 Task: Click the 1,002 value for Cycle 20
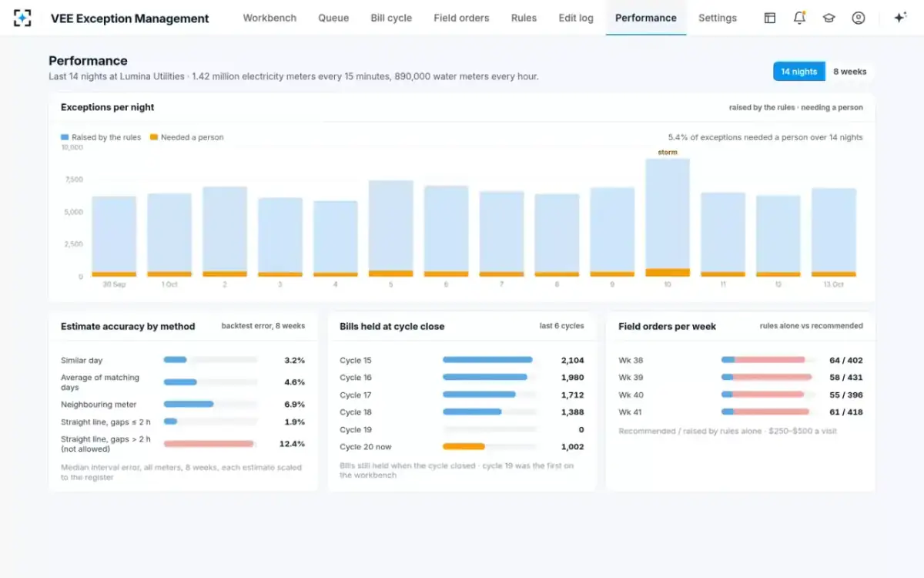(572, 446)
